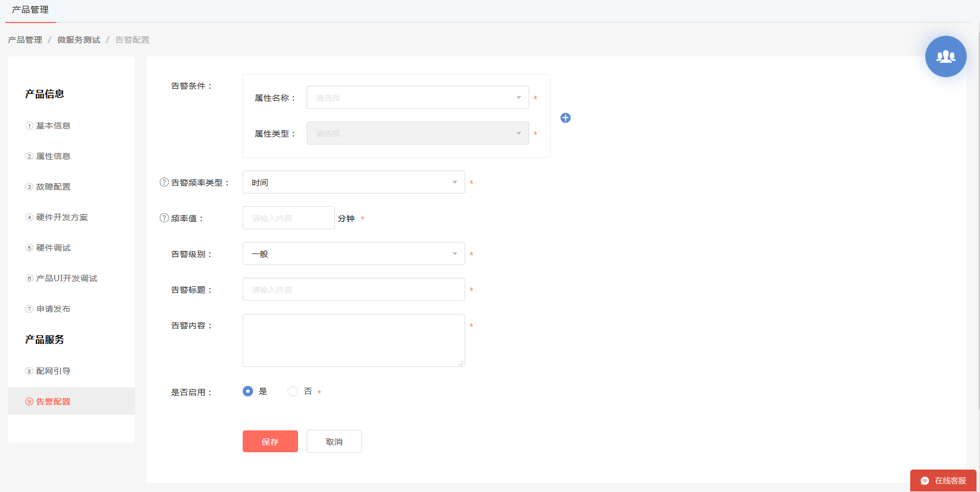Click help icon beside 告警频率类型

(x=164, y=182)
